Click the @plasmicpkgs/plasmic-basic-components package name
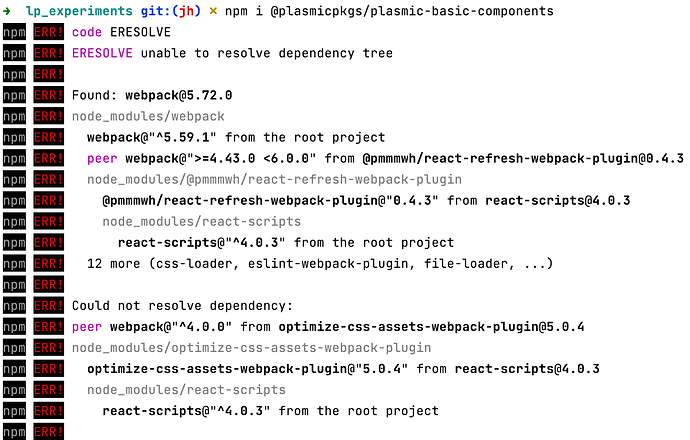Screen dimensions: 690x440 click(412, 11)
